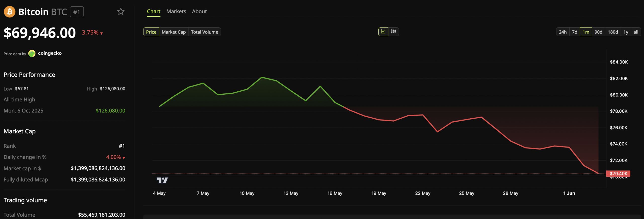Select the Market Cap chart metric

coord(174,32)
